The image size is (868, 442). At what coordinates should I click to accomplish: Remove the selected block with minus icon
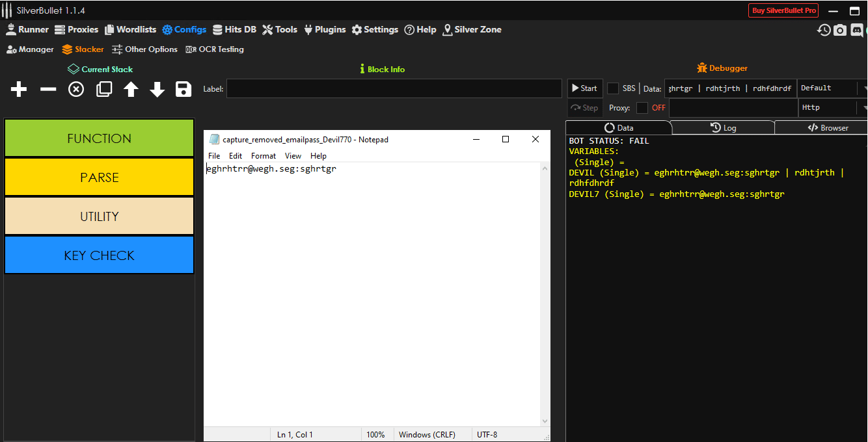[x=48, y=89]
